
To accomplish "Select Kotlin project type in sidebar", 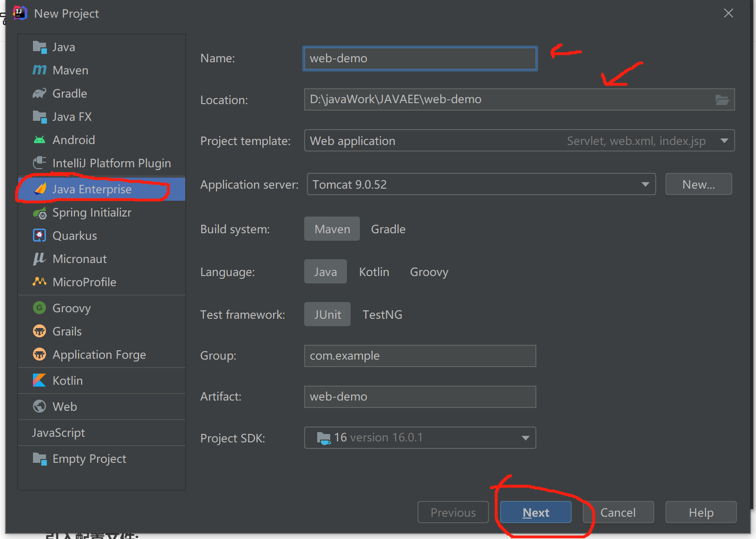I will pos(102,381).
